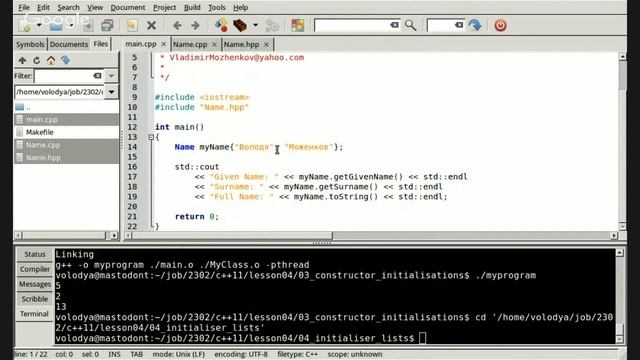This screenshot has width=640, height=360.
Task: Clear the file browser Filter field
Action: (97, 76)
